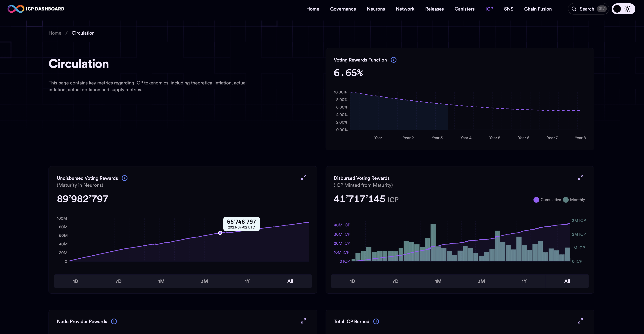The height and width of the screenshot is (334, 644).
Task: Click the sun icon in theme switch
Action: click(x=627, y=9)
